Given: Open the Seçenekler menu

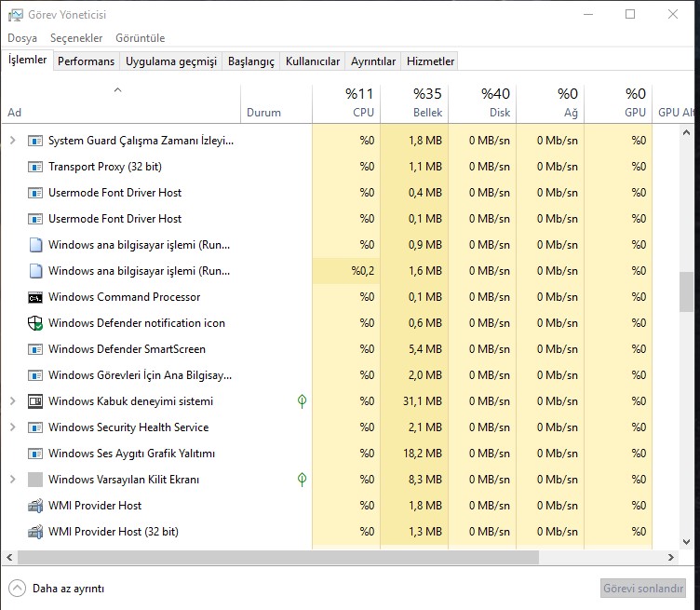Looking at the screenshot, I should [x=76, y=38].
